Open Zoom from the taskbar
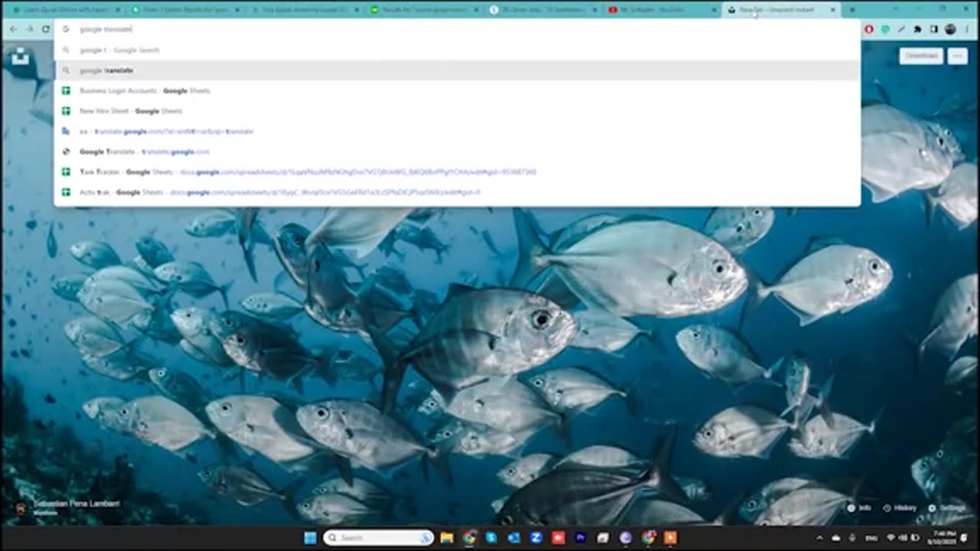Image resolution: width=980 pixels, height=551 pixels. [x=536, y=538]
